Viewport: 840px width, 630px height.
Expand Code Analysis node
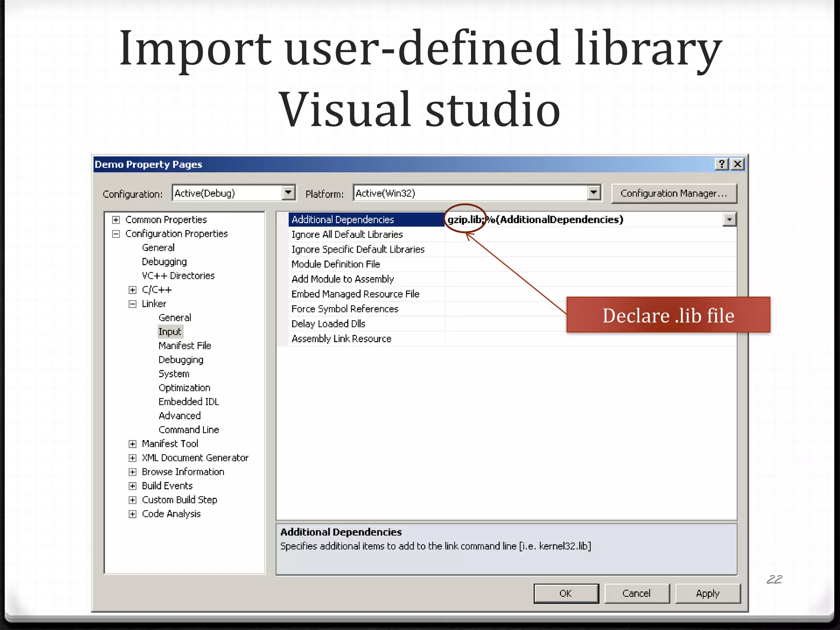pyautogui.click(x=132, y=514)
